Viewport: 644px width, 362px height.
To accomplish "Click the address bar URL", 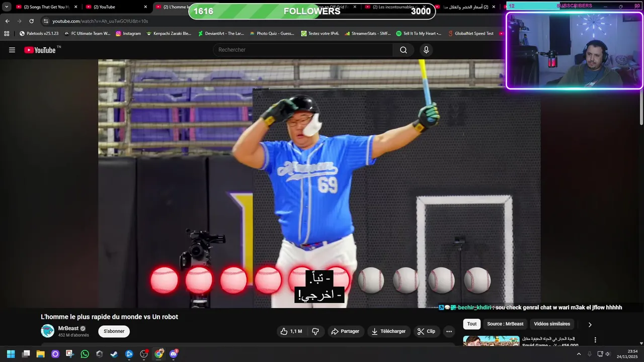I will (100, 21).
